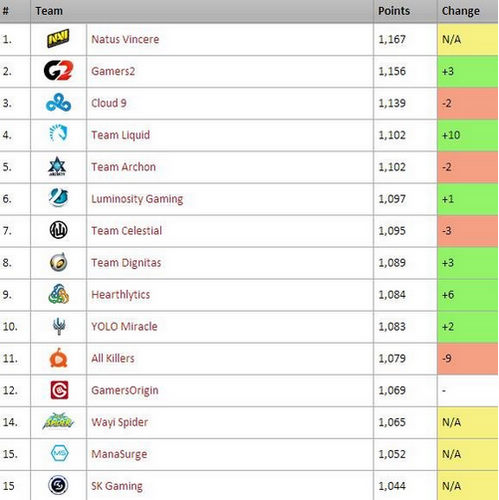Open the Team Dignitas link
The width and height of the screenshot is (499, 500).
[x=126, y=263]
